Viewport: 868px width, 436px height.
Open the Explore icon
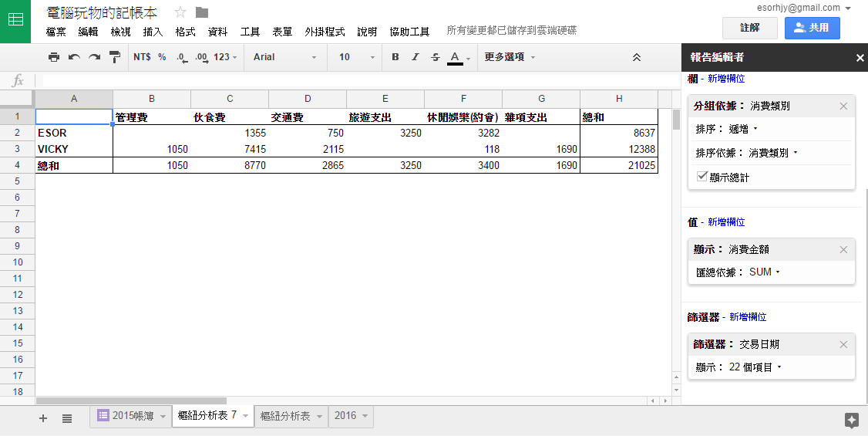point(852,420)
